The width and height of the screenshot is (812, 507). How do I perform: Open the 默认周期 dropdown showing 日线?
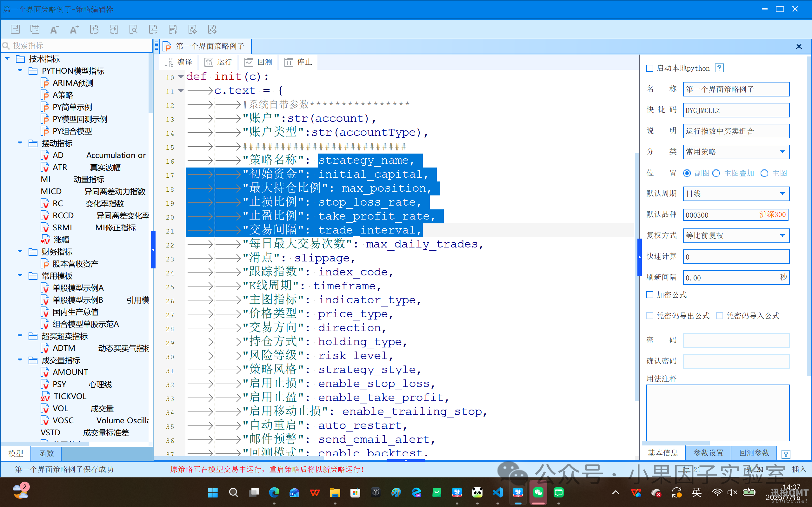coord(736,194)
